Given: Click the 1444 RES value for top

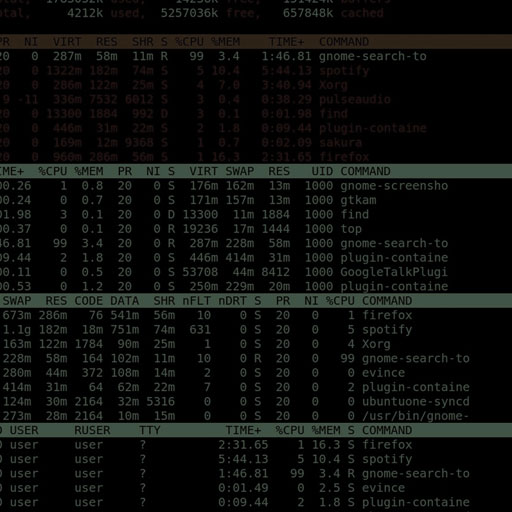Looking at the screenshot, I should [276, 229].
